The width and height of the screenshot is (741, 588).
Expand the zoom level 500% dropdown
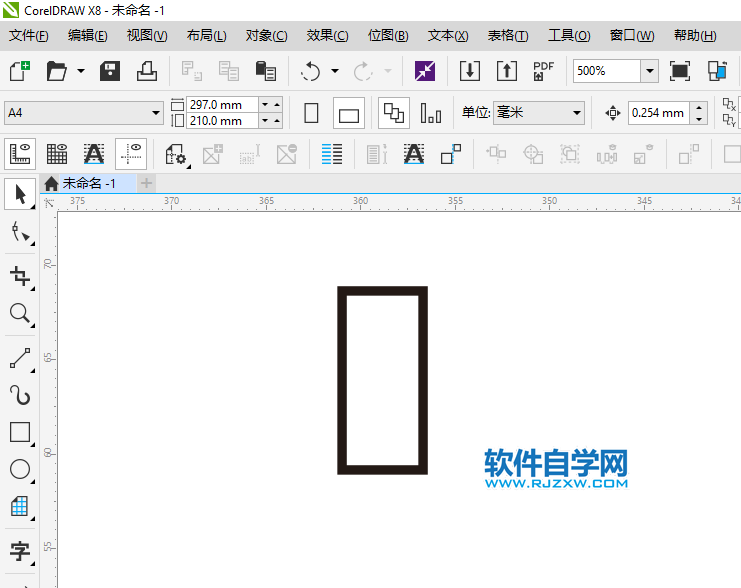pos(650,71)
